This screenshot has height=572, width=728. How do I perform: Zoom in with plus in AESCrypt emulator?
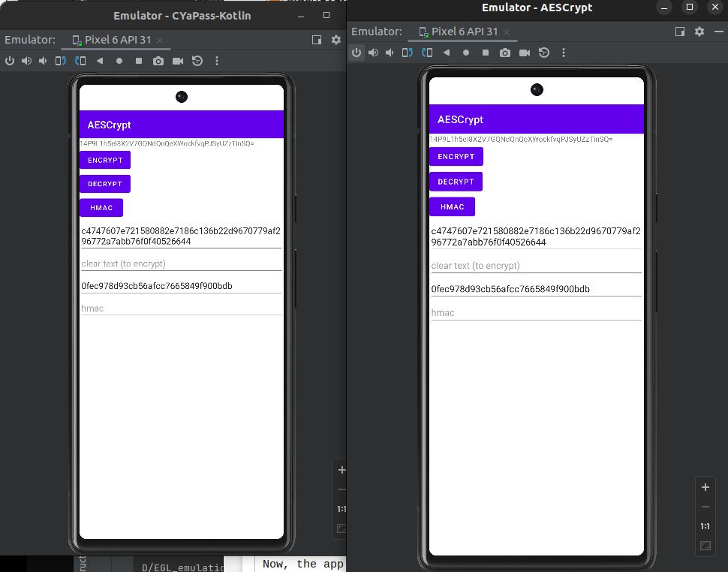pos(705,487)
